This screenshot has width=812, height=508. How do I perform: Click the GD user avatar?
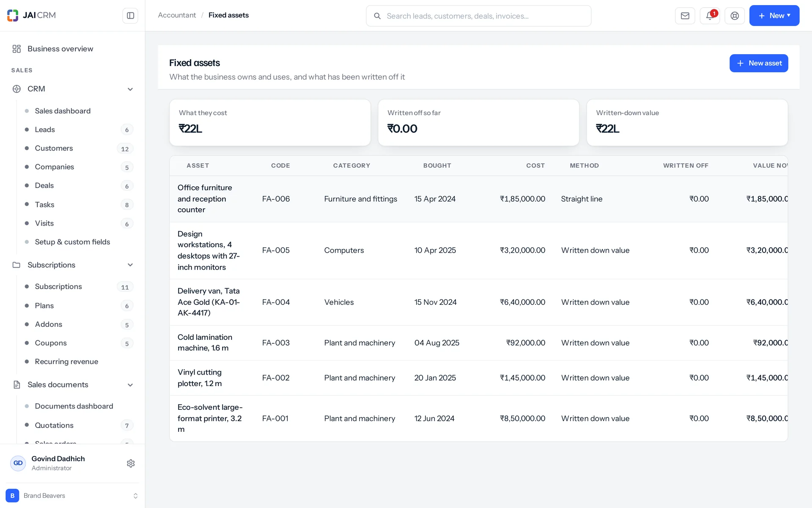point(18,463)
